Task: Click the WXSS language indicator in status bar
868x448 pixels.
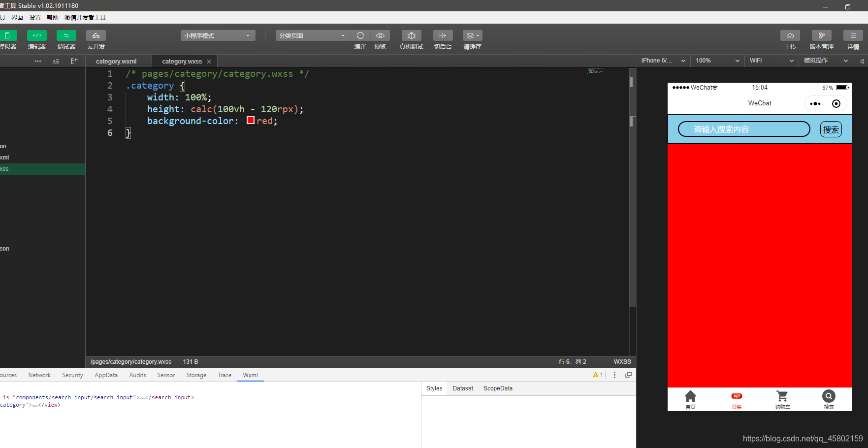Action: [x=622, y=362]
